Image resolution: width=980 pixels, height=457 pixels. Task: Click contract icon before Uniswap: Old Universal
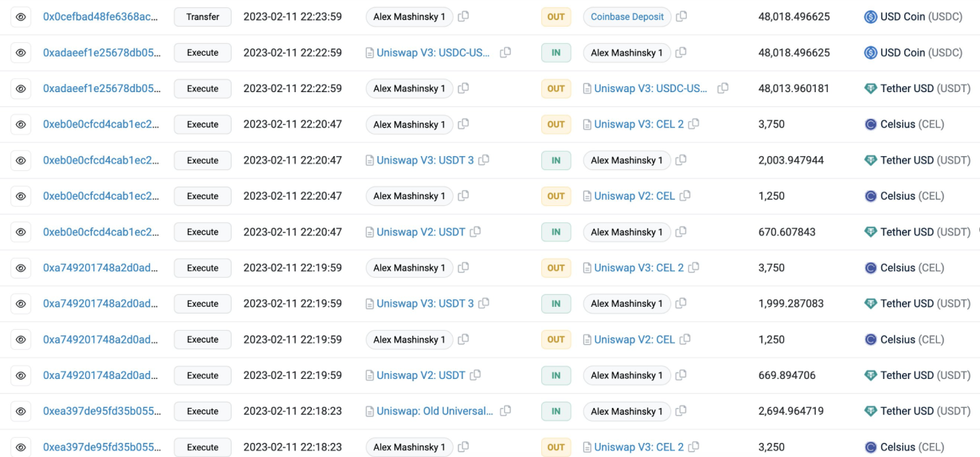(370, 411)
